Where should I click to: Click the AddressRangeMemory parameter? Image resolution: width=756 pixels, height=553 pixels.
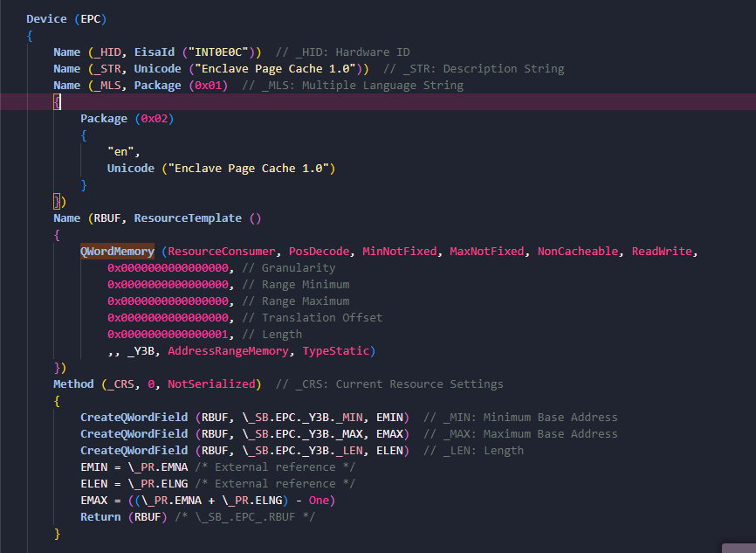228,351
